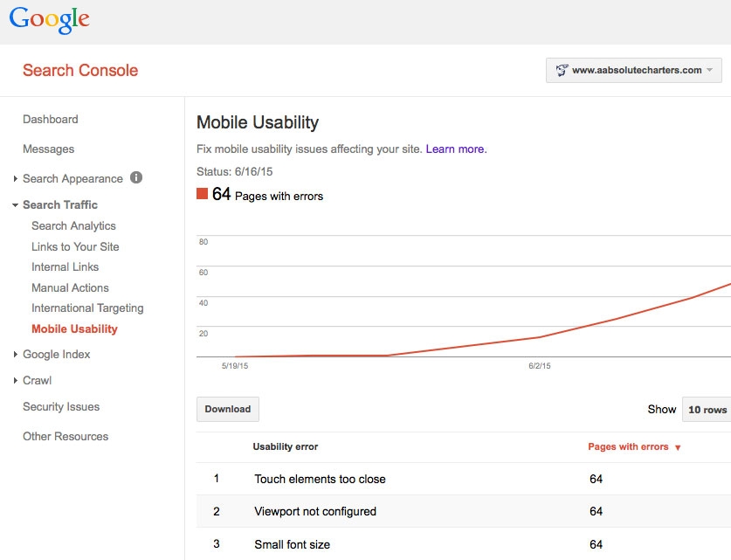Viewport: 731px width, 560px height.
Task: Open Links to Your Site
Action: (x=75, y=246)
